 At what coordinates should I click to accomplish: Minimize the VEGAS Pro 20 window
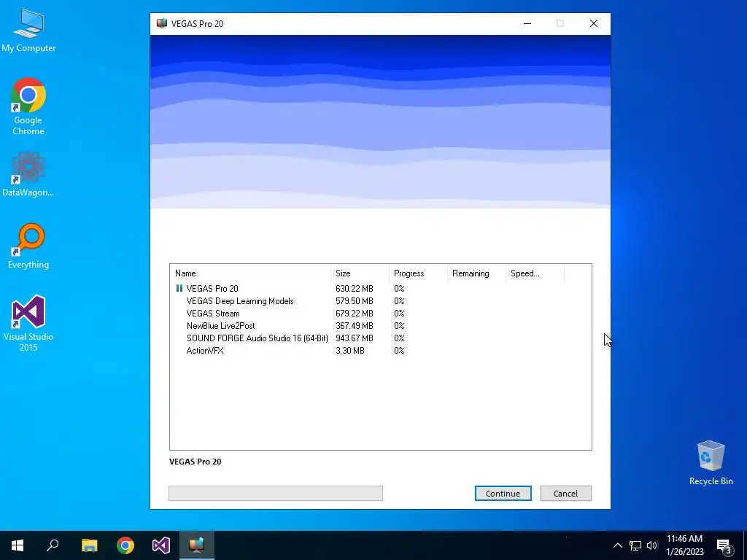click(x=527, y=23)
